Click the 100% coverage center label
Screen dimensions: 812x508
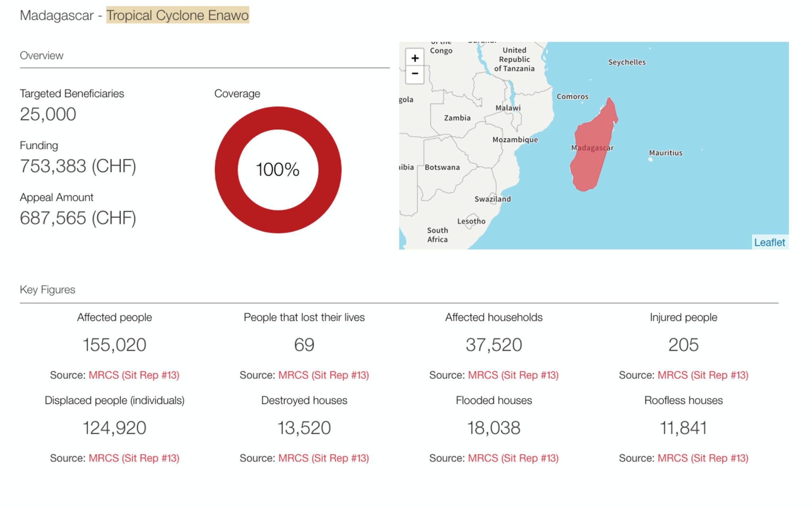tap(278, 170)
